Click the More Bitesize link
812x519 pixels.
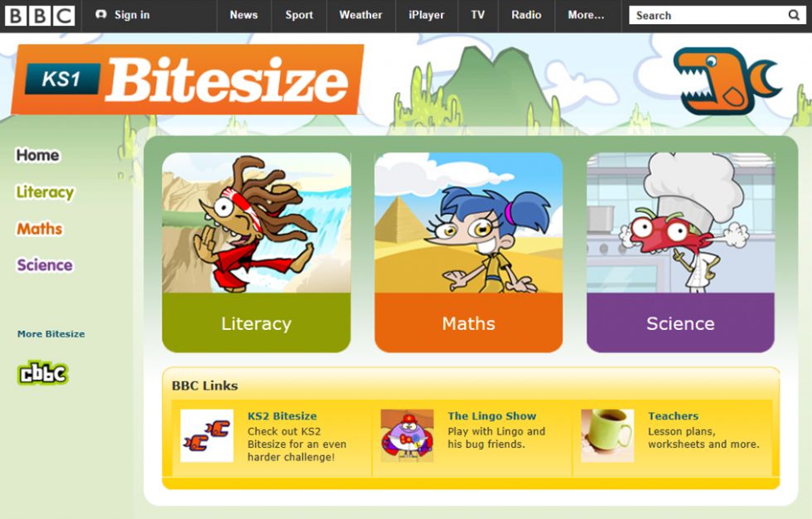coord(51,334)
